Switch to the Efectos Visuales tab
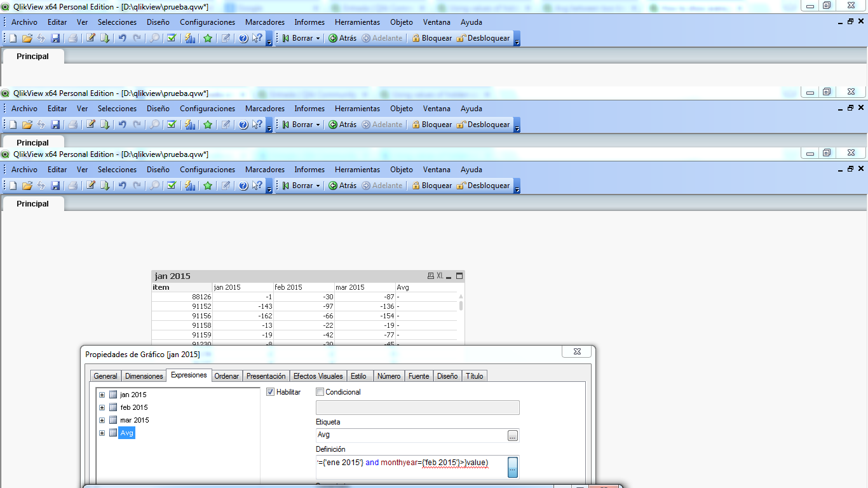This screenshot has width=868, height=488. click(x=318, y=376)
